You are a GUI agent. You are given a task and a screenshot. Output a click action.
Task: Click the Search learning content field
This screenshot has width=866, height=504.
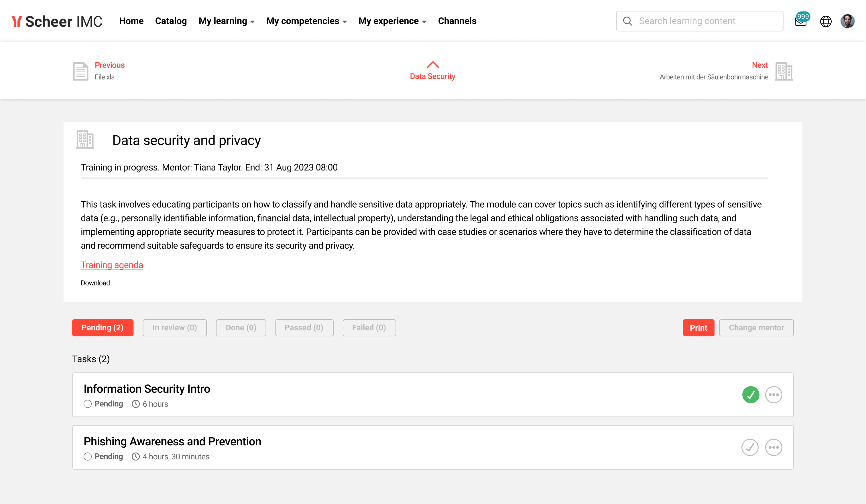704,21
